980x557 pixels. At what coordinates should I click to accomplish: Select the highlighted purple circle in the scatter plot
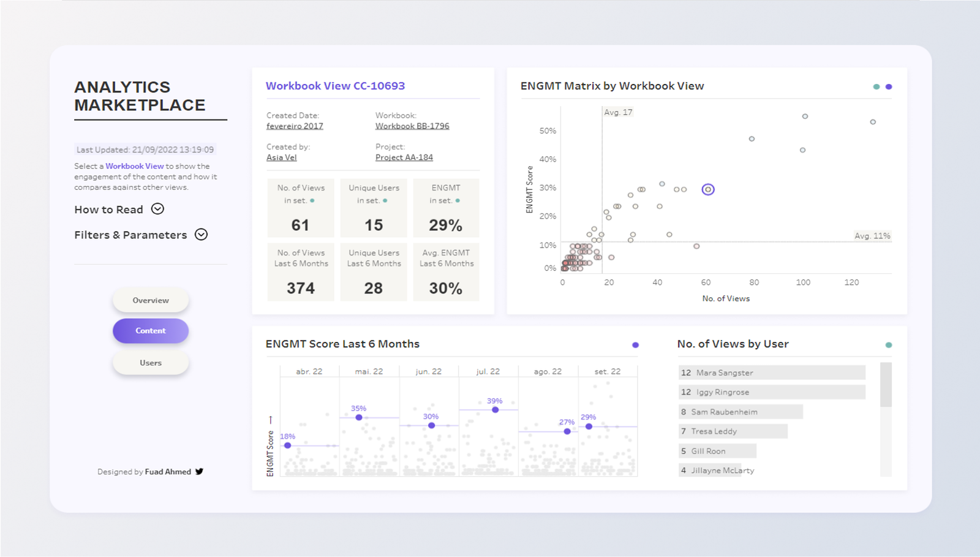(x=708, y=189)
